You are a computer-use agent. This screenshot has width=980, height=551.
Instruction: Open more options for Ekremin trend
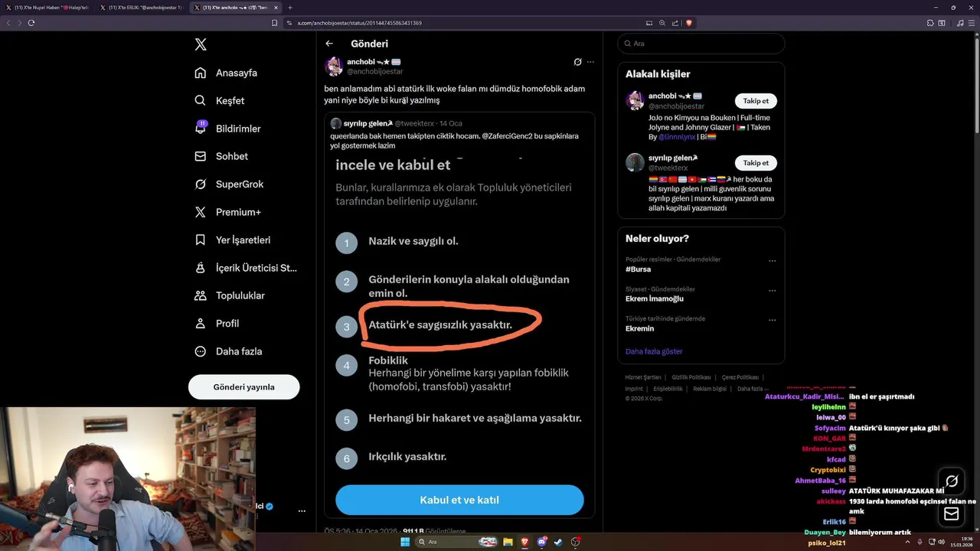pyautogui.click(x=772, y=320)
